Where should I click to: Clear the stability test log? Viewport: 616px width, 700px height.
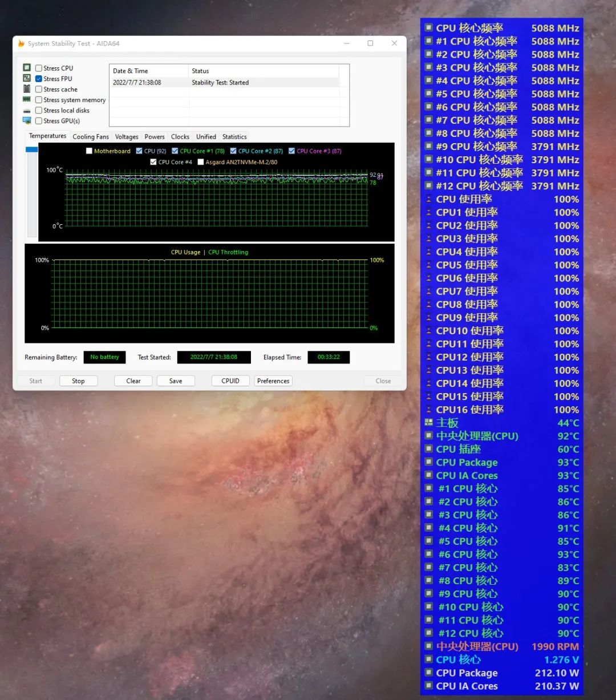click(x=133, y=381)
